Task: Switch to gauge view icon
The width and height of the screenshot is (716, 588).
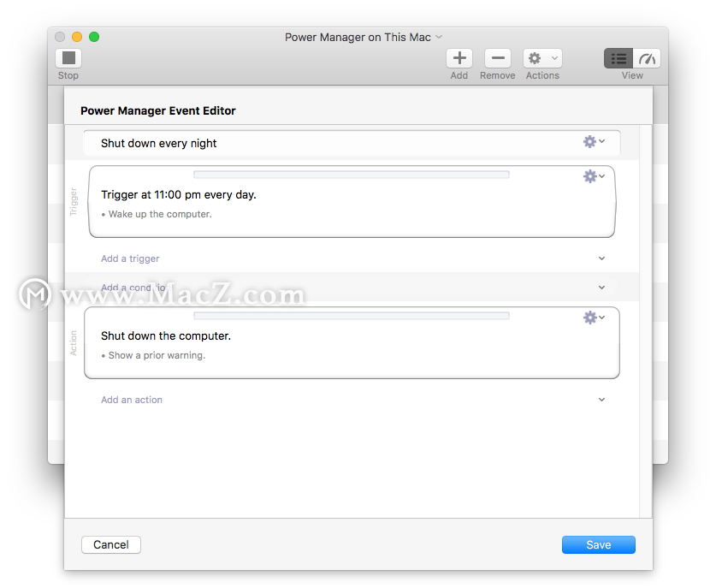Action: [x=647, y=58]
